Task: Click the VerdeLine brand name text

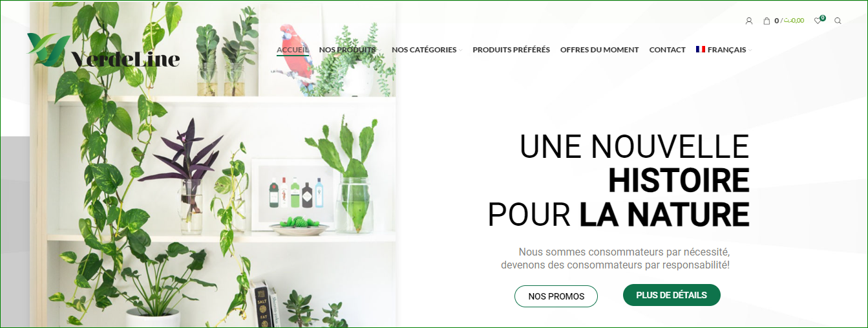Action: pos(125,58)
